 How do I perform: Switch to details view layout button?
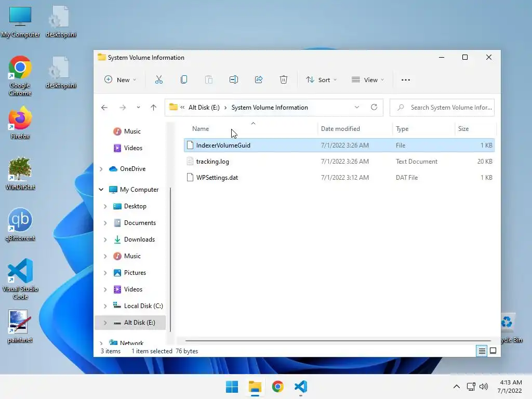click(x=482, y=351)
